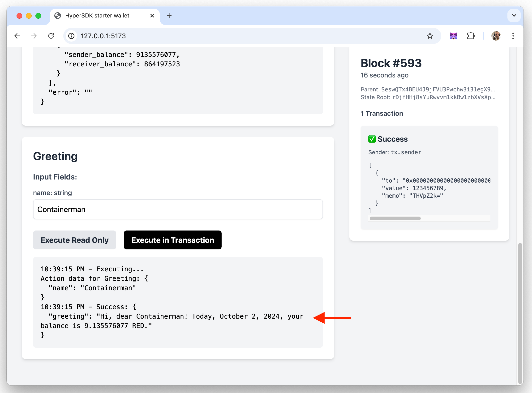Click the browser forward arrow
The image size is (532, 393).
tap(34, 36)
